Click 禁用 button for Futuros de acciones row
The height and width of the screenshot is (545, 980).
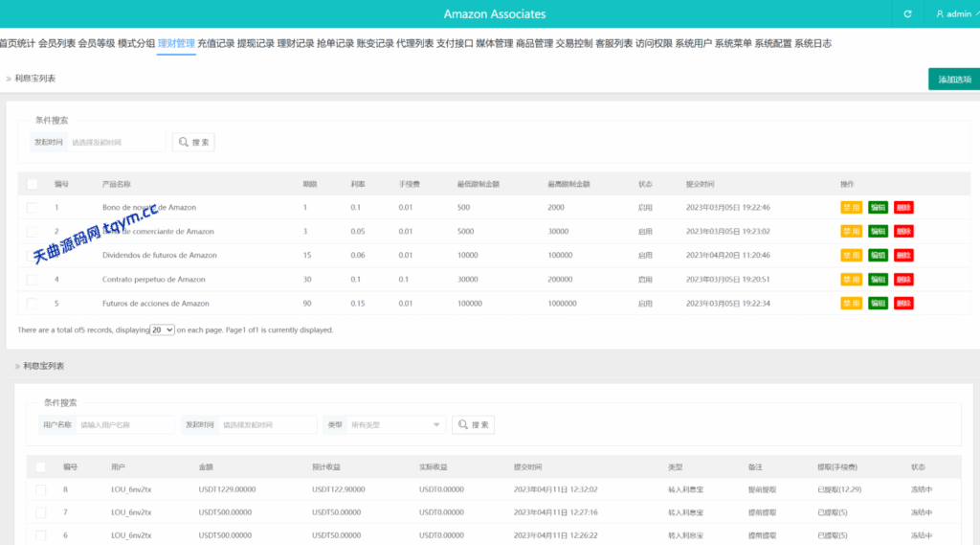pos(851,304)
